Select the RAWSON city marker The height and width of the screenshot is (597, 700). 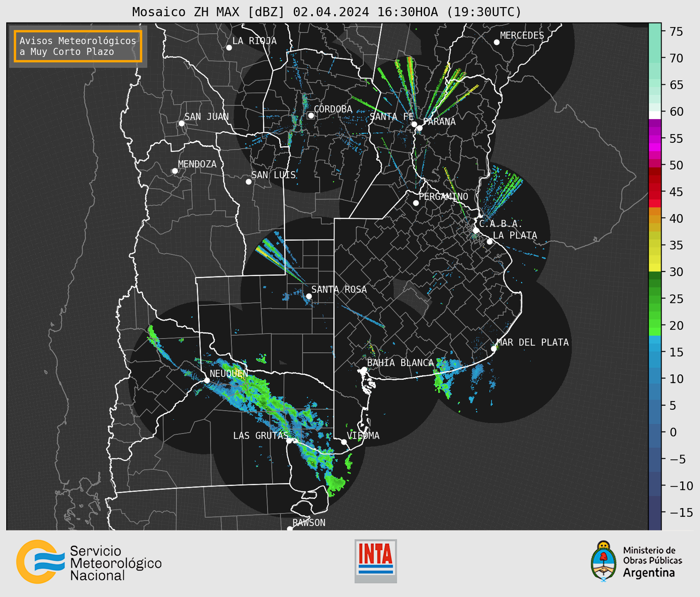point(290,528)
